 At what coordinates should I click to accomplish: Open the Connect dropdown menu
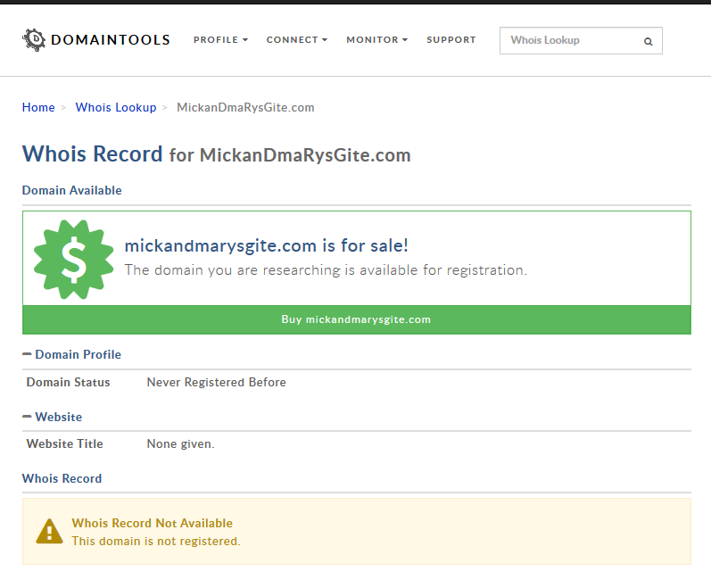297,40
